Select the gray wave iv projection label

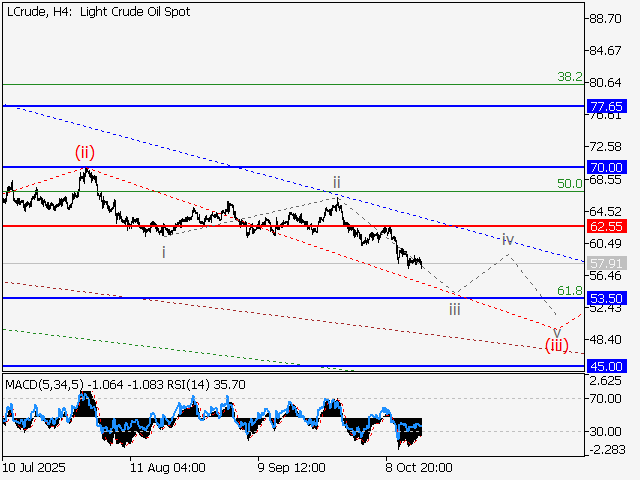coord(508,240)
